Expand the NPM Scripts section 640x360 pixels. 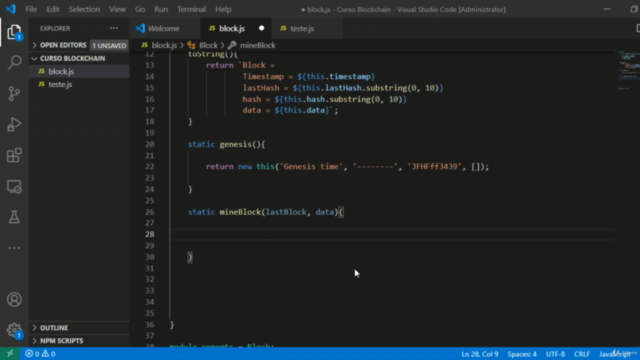tap(80, 340)
